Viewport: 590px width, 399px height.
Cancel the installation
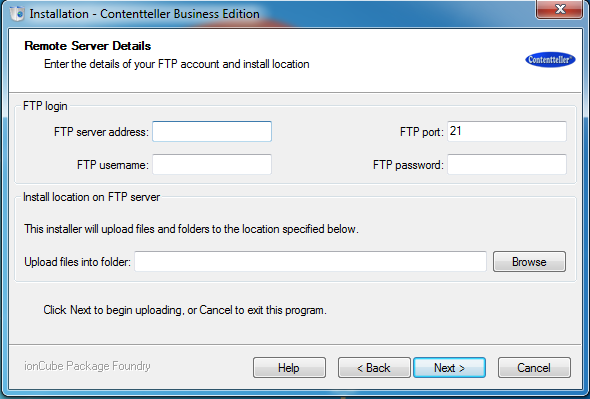pyautogui.click(x=534, y=367)
